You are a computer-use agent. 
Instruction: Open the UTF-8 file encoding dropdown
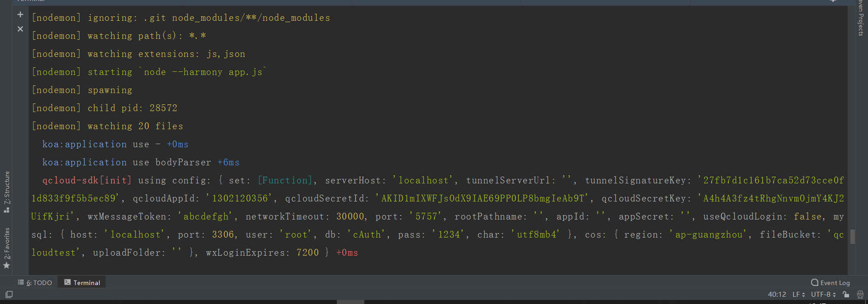click(823, 295)
